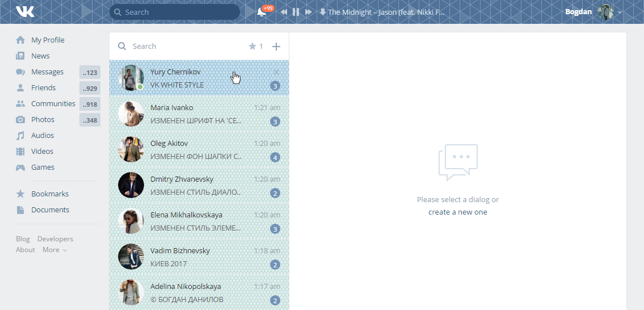Show starred important messages

255,46
